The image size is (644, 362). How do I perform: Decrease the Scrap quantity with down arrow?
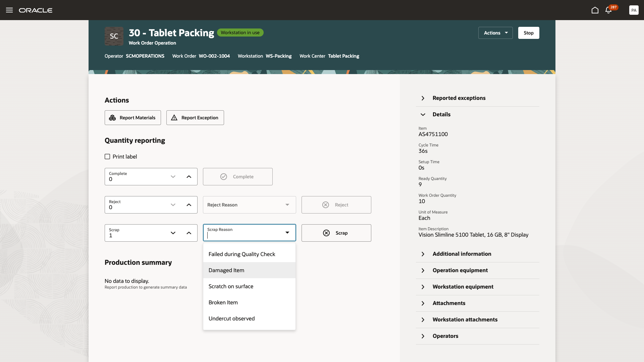[173, 233]
